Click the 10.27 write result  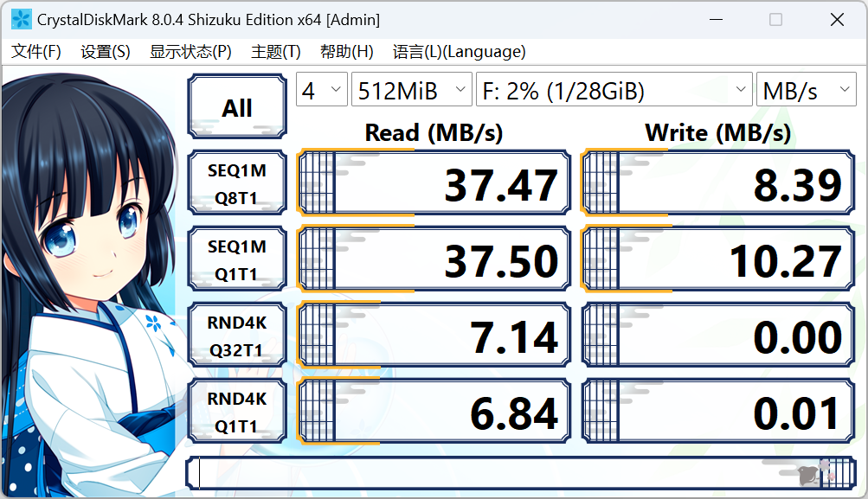(x=718, y=259)
